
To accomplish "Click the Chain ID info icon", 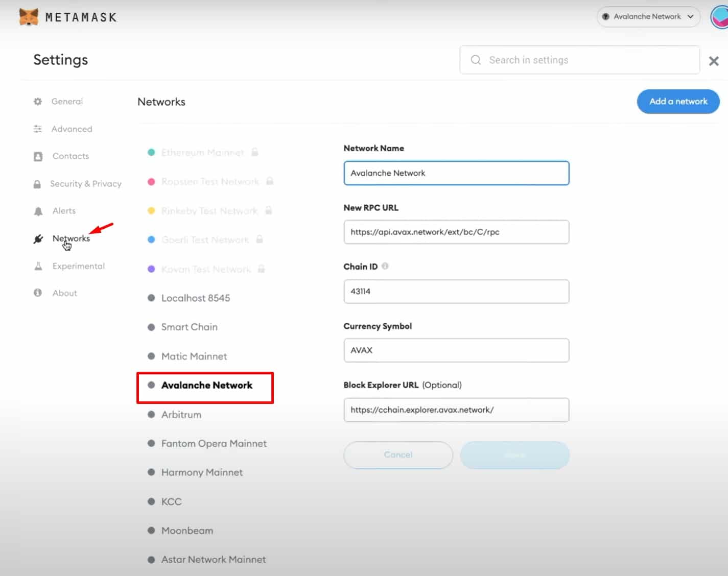I will (x=385, y=266).
